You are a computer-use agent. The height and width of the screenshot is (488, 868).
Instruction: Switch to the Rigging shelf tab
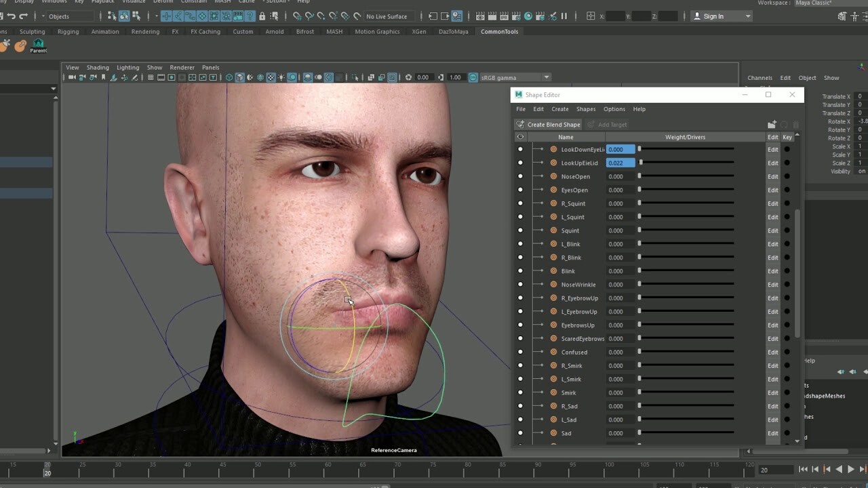(x=68, y=32)
